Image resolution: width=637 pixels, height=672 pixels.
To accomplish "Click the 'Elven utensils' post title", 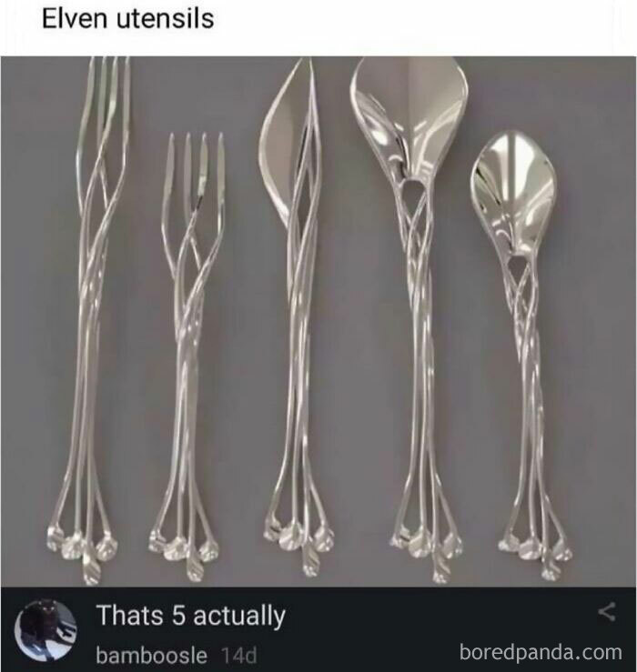I will pos(127,19).
